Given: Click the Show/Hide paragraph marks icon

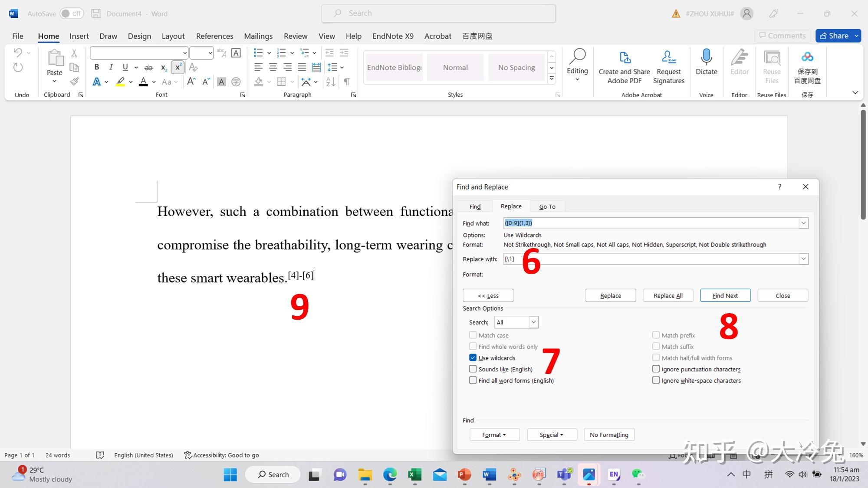Looking at the screenshot, I should coord(346,82).
